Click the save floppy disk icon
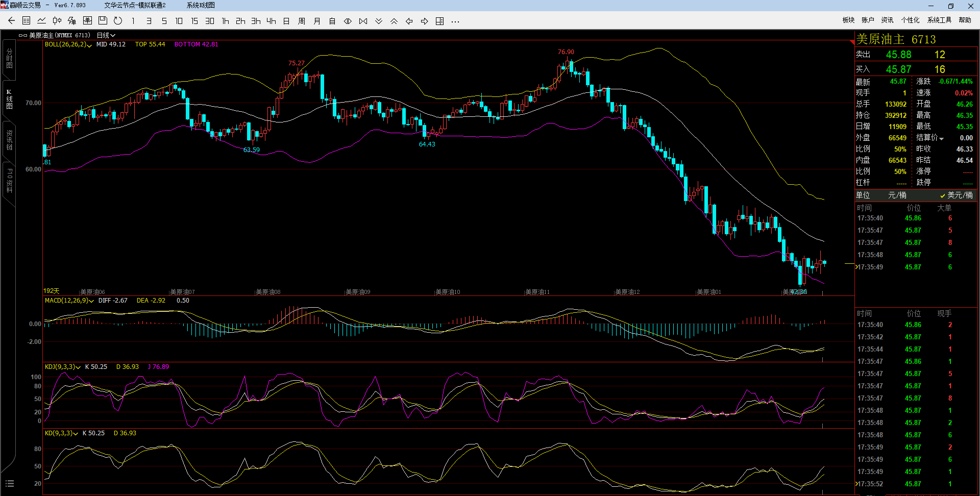 point(103,21)
